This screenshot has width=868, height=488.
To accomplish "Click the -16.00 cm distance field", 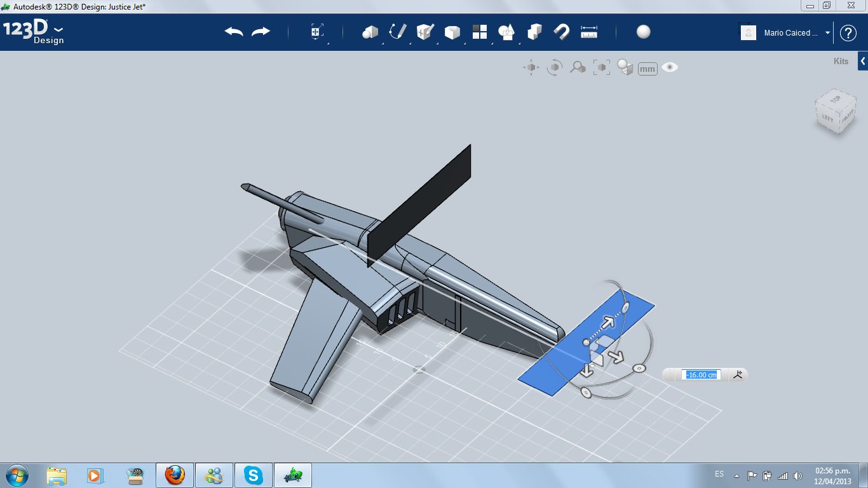I will pyautogui.click(x=701, y=375).
